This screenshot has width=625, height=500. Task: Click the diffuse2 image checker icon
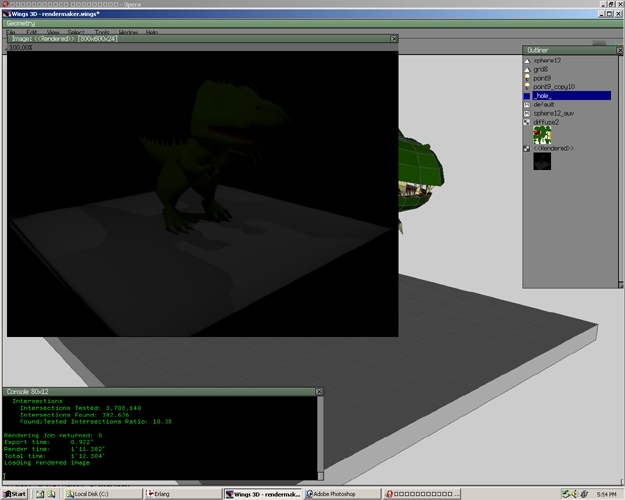coord(527,122)
